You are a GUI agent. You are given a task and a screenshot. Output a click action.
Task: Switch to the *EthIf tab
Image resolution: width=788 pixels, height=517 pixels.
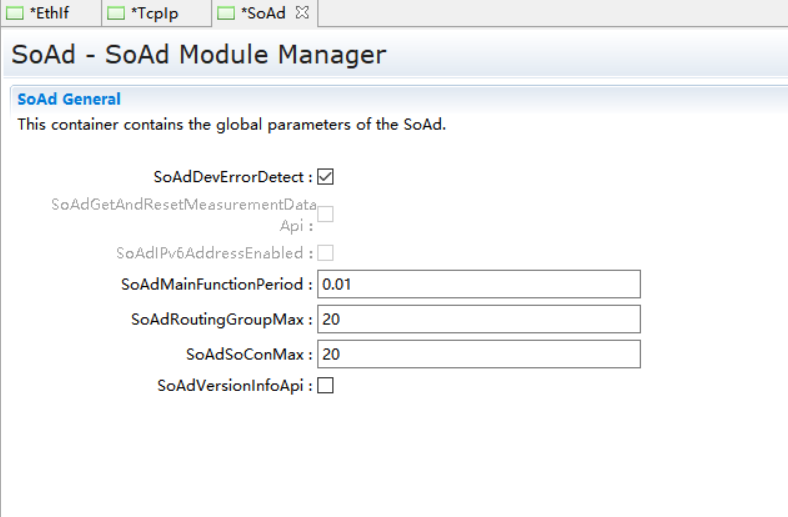tap(50, 13)
